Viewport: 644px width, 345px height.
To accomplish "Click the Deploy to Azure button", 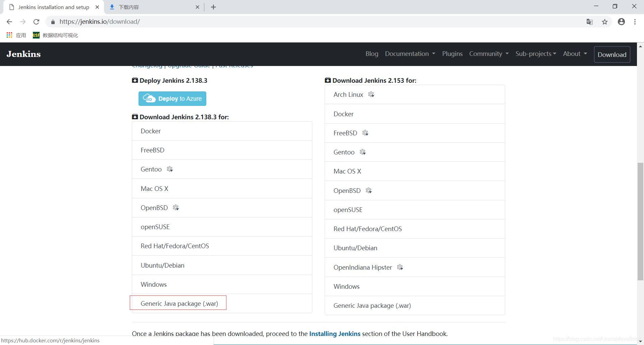I will [172, 98].
